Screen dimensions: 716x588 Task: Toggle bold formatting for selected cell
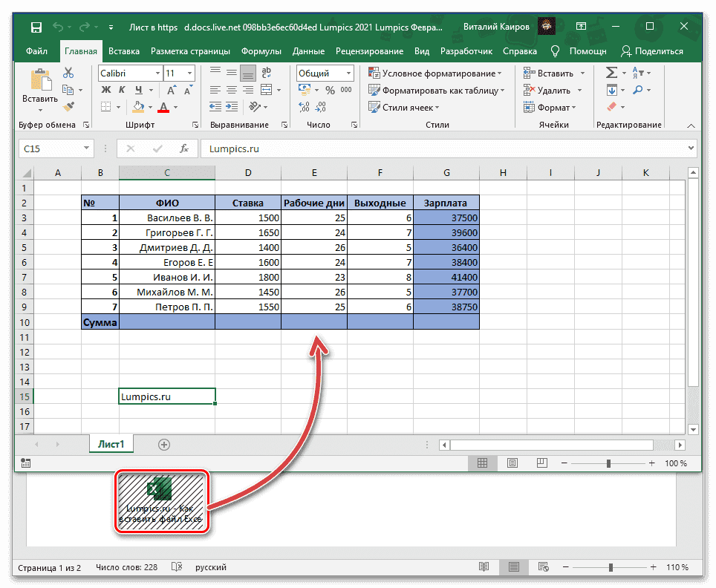coord(106,90)
